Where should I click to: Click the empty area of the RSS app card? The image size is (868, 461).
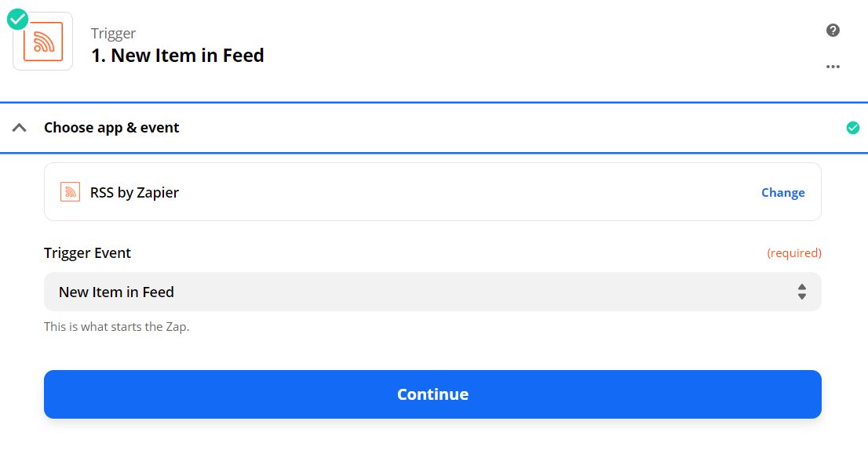coord(471,192)
